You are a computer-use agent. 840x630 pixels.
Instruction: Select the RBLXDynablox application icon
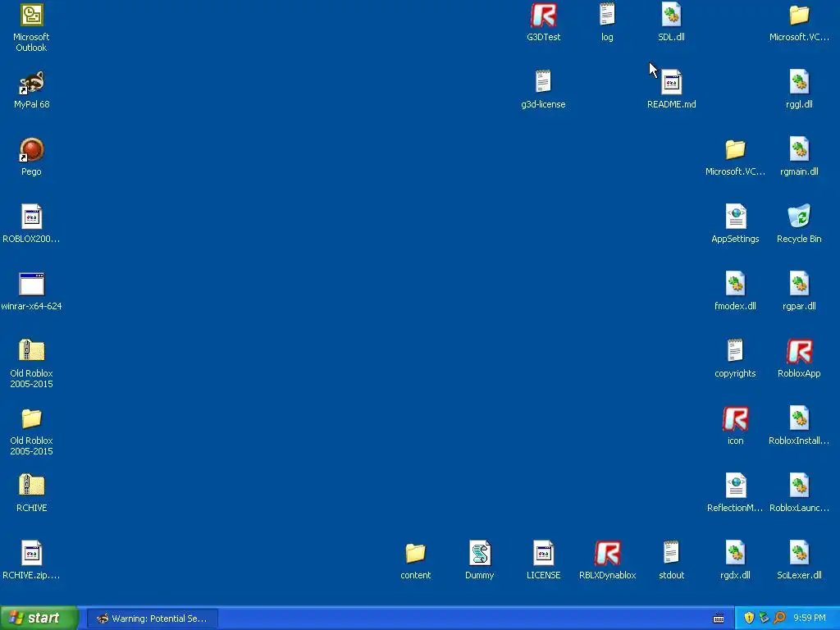[x=608, y=554]
